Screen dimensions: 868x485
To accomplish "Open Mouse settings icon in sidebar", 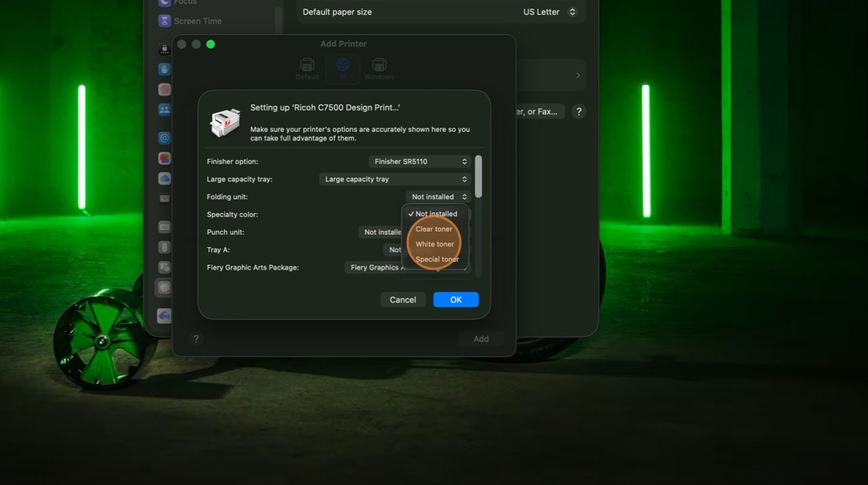I will click(x=164, y=247).
